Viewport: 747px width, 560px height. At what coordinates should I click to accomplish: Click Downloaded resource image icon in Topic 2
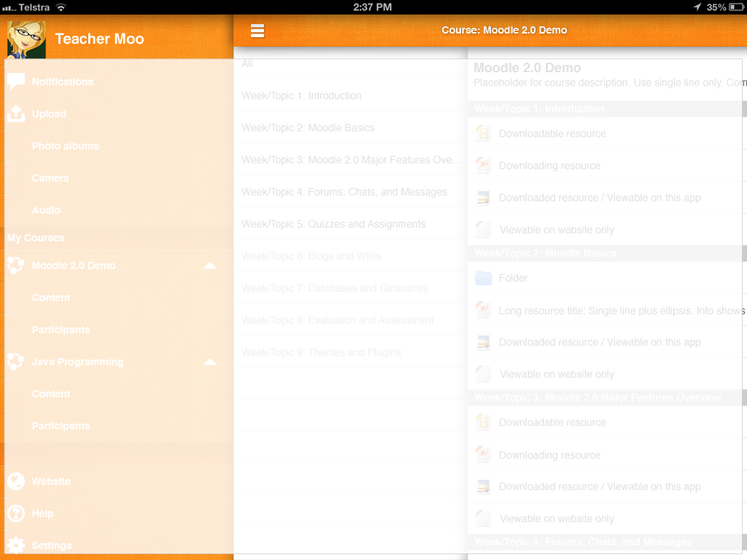483,342
